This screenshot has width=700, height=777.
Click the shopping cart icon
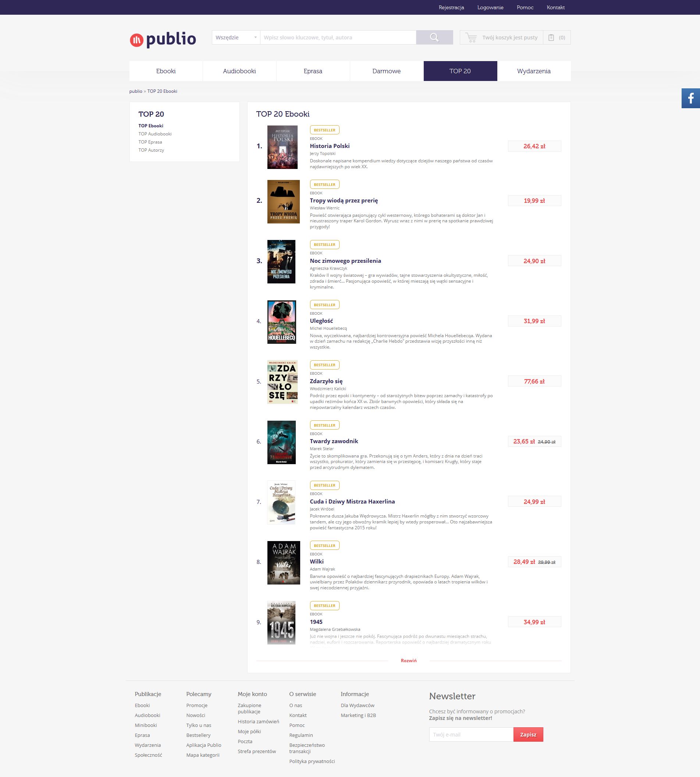(471, 37)
